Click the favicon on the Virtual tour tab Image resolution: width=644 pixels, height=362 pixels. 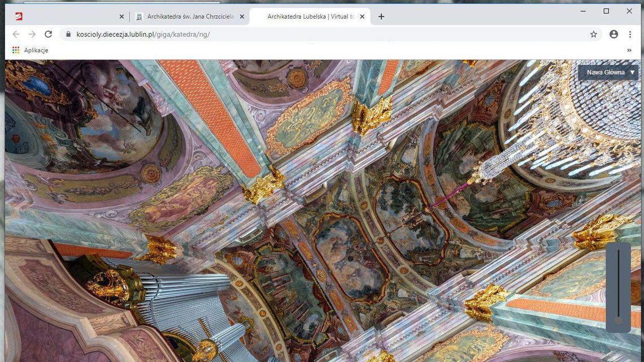point(260,16)
